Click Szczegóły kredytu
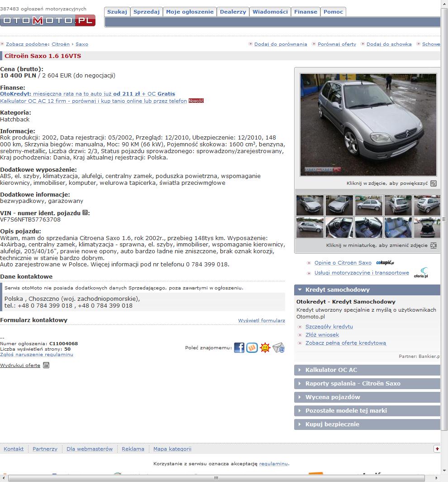Screen dimensions: 448x482 [x=329, y=327]
